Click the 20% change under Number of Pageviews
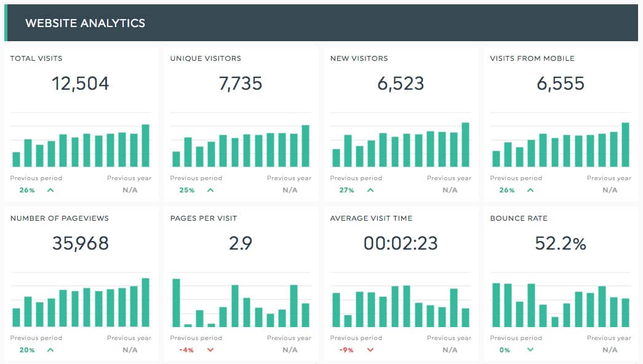Screen dimensions: 643x364 (x=27, y=350)
